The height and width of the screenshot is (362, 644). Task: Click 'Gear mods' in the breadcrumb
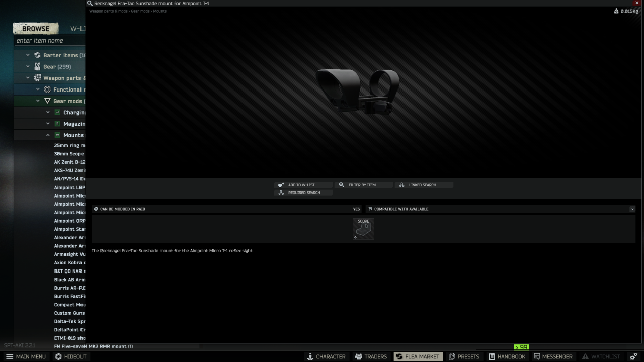(140, 11)
